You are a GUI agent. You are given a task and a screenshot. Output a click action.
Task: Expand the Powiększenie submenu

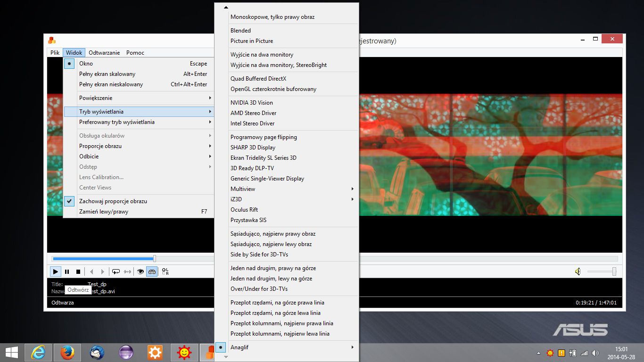[x=139, y=98]
